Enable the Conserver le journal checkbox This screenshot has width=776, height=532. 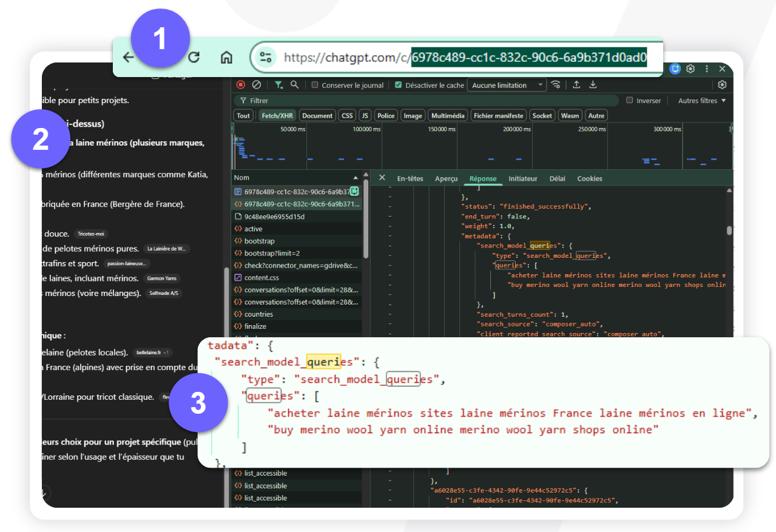315,86
